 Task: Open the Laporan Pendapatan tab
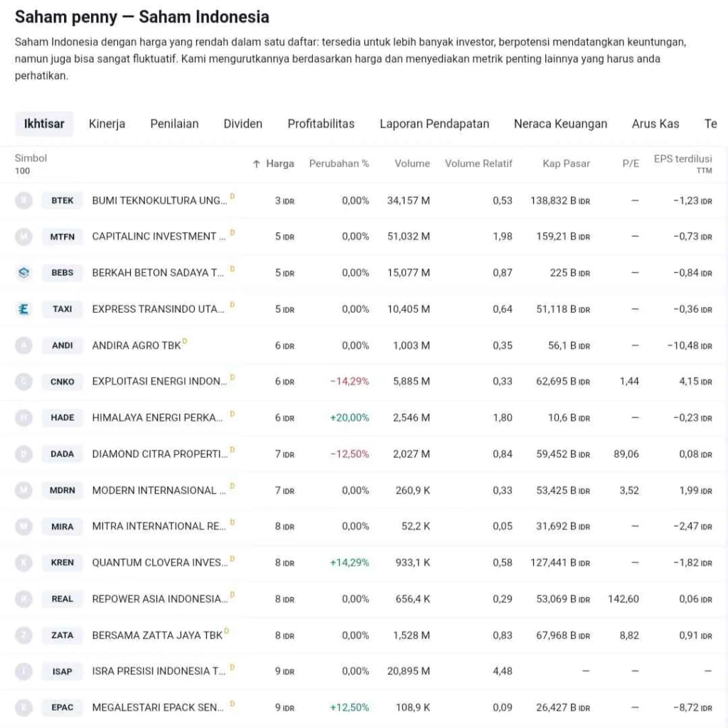click(434, 124)
